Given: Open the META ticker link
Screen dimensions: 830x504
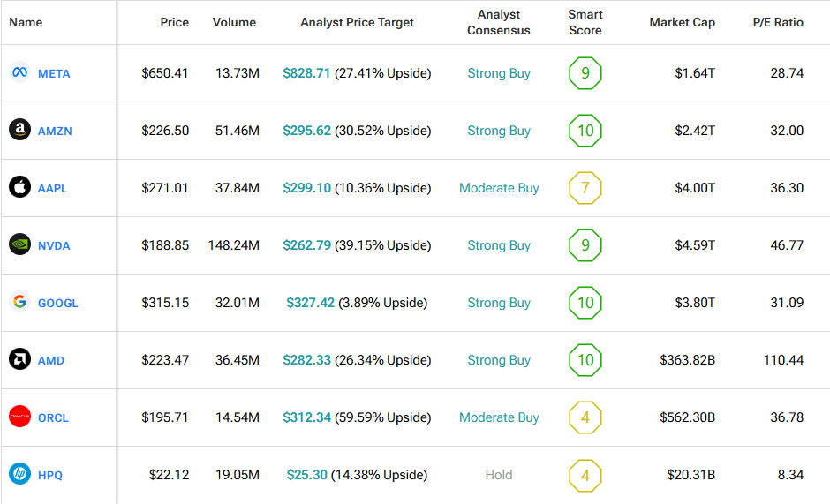Looking at the screenshot, I should (x=54, y=74).
